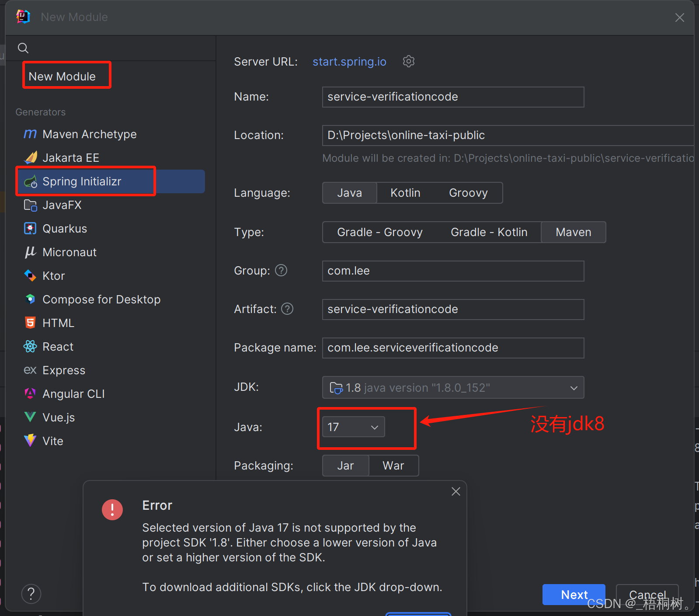Select Groovy as the language
699x616 pixels.
[468, 193]
